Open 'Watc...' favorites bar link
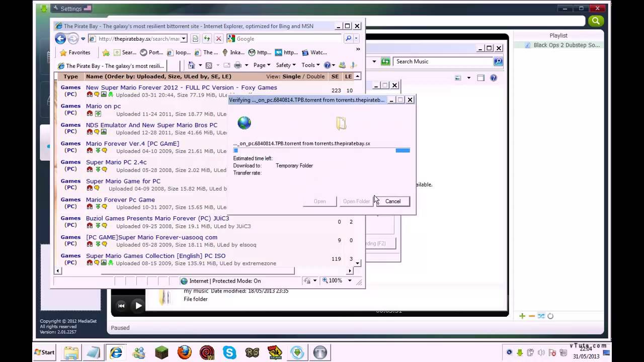 tap(314, 52)
